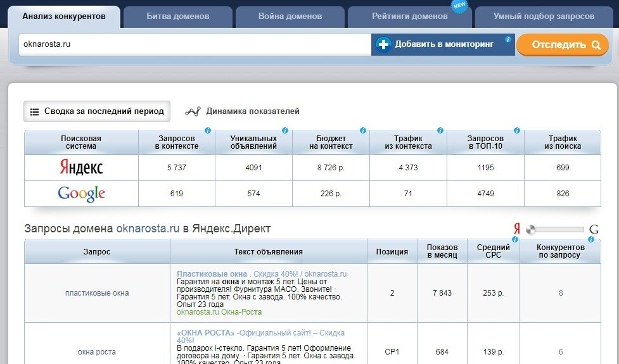Click Google search traffic value 826
Image resolution: width=619 pixels, height=364 pixels.
coord(563,194)
